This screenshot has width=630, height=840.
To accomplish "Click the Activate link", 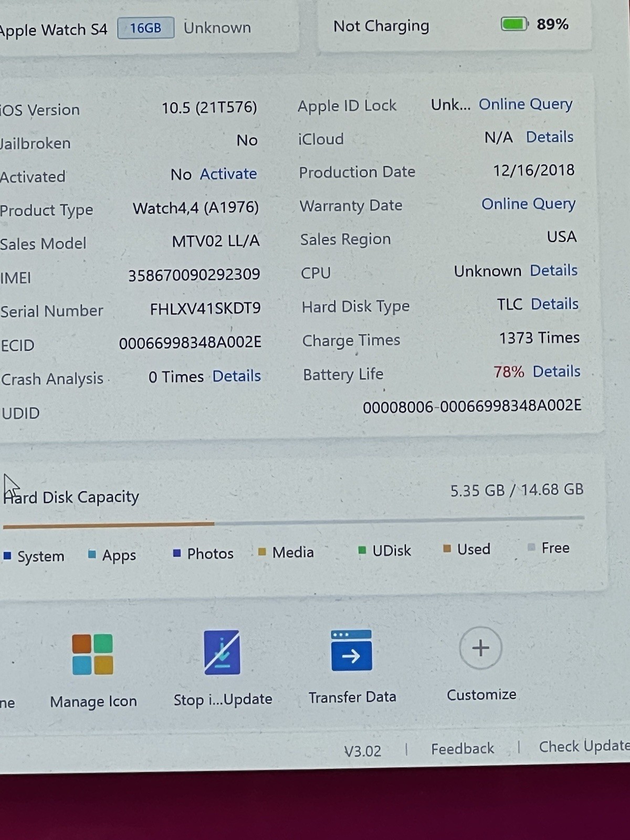I will coord(228,174).
